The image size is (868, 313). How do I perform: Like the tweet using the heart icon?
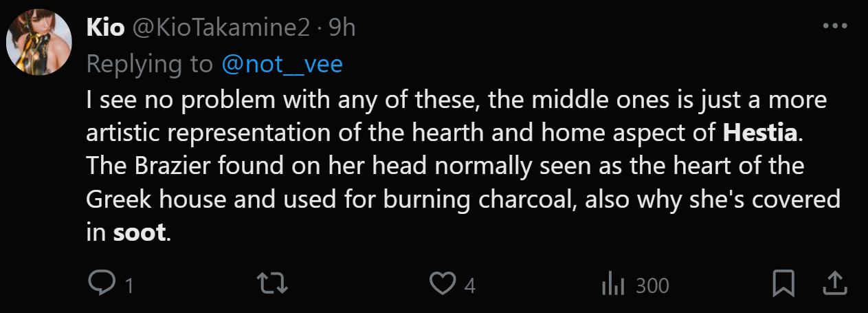pos(443,283)
